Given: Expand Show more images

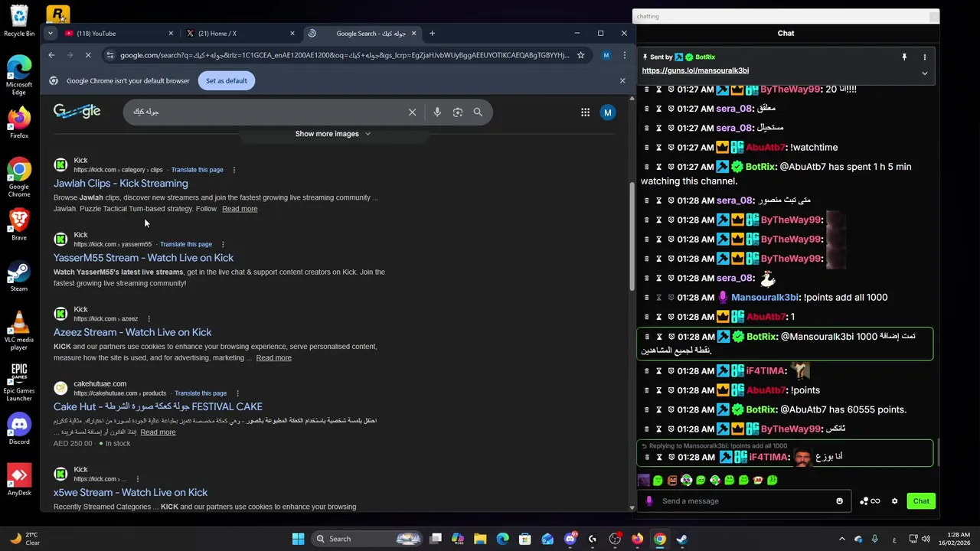Looking at the screenshot, I should click(333, 134).
